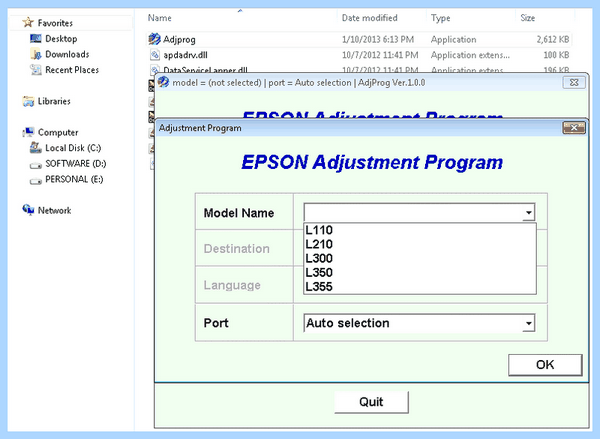Click the Favorites star icon
600x439 pixels.
[28, 23]
